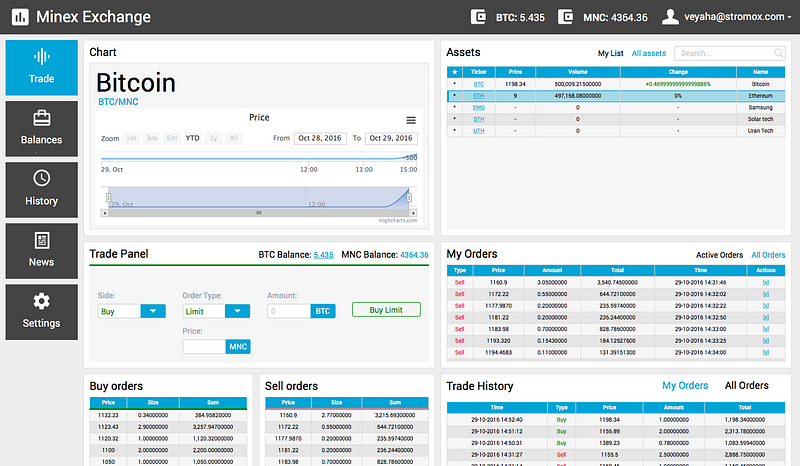Click the BTC Balance 5.435 link

pyautogui.click(x=323, y=255)
